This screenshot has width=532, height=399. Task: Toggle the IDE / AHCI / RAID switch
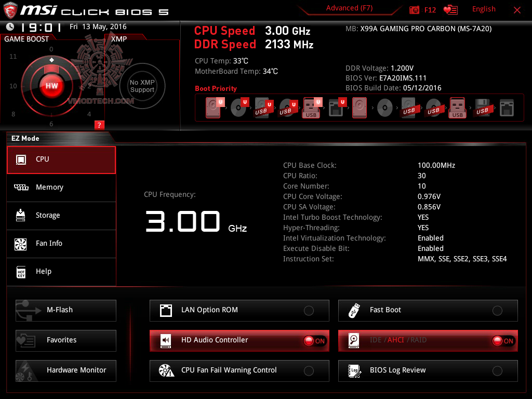(428, 340)
